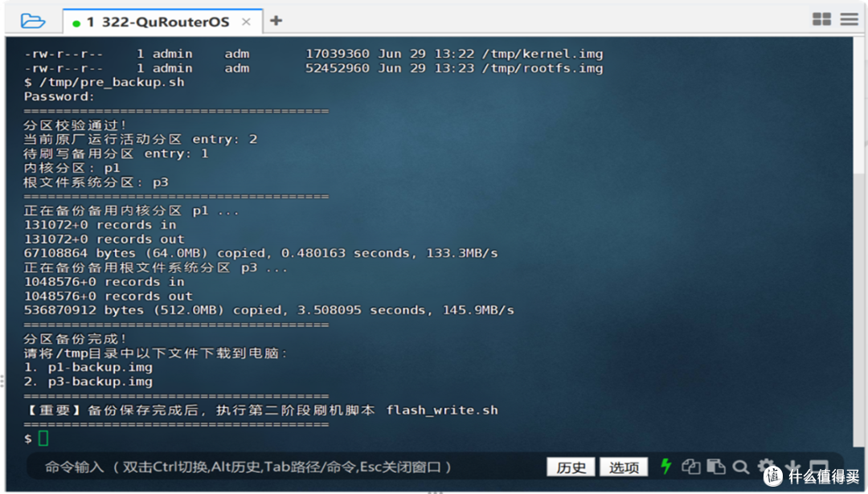Click the "2. p3-backup.img" line
This screenshot has width=868, height=494.
point(88,382)
